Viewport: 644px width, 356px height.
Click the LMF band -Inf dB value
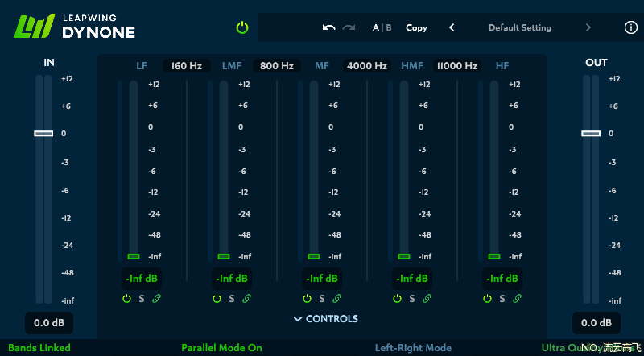pos(232,279)
